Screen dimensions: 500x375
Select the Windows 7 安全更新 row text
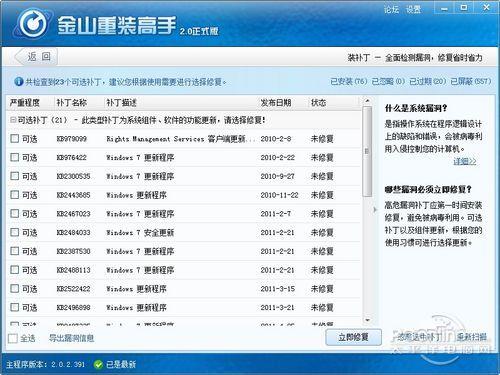tap(140, 232)
